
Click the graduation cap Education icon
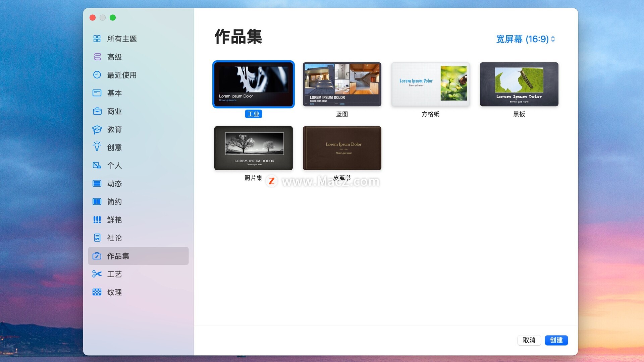(x=97, y=129)
